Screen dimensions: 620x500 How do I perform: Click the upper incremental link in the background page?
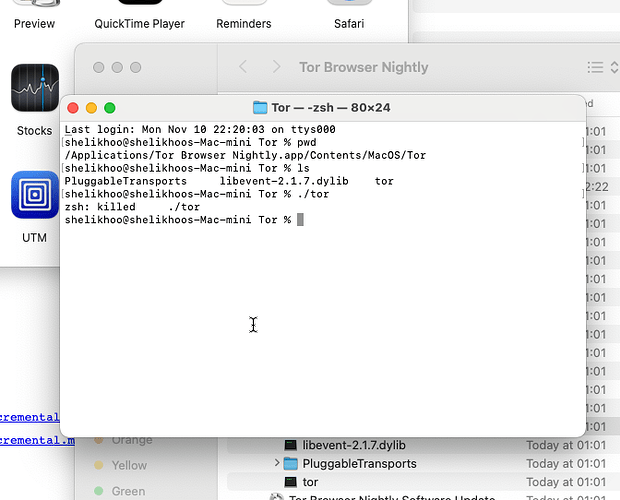pyautogui.click(x=30, y=417)
